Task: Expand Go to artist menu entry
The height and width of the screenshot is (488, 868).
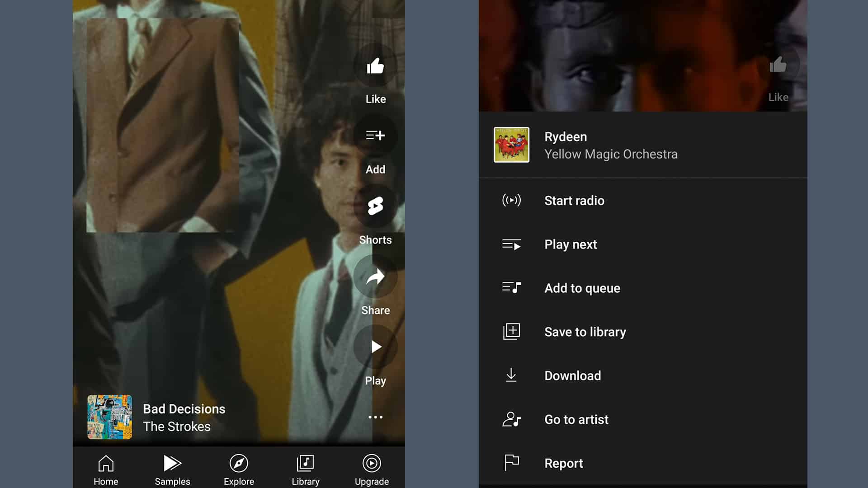Action: coord(643,419)
